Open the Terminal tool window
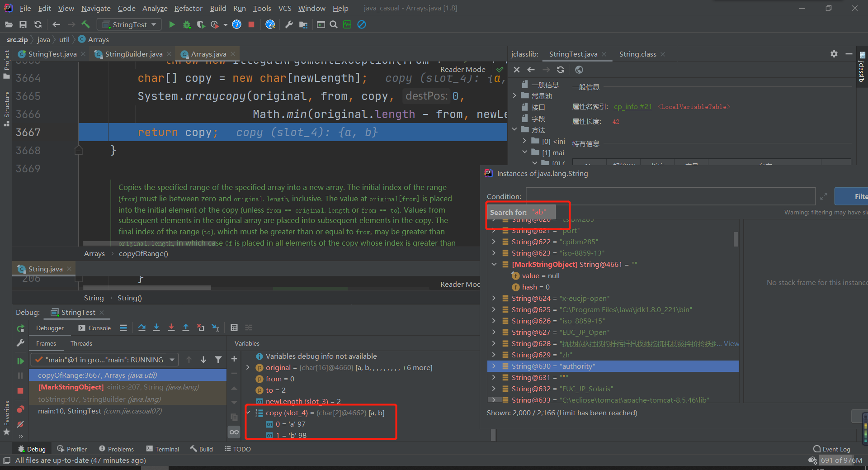This screenshot has width=868, height=470. point(163,449)
